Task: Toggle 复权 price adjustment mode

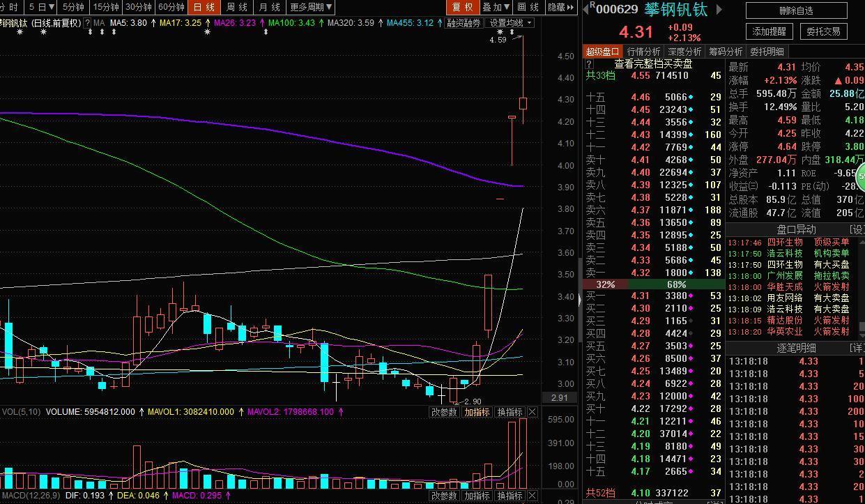Action: pyautogui.click(x=463, y=7)
